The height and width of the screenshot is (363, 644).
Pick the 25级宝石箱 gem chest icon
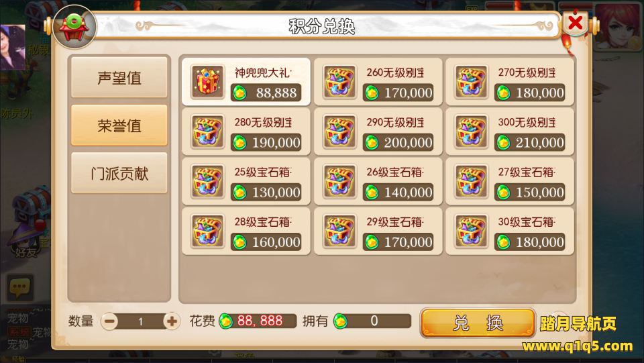[208, 181]
